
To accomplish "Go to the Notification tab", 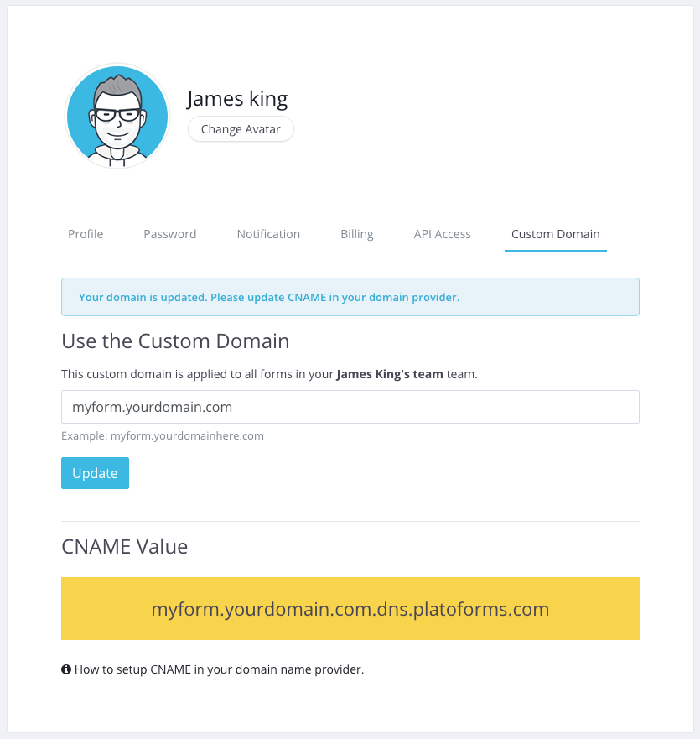I will 268,234.
